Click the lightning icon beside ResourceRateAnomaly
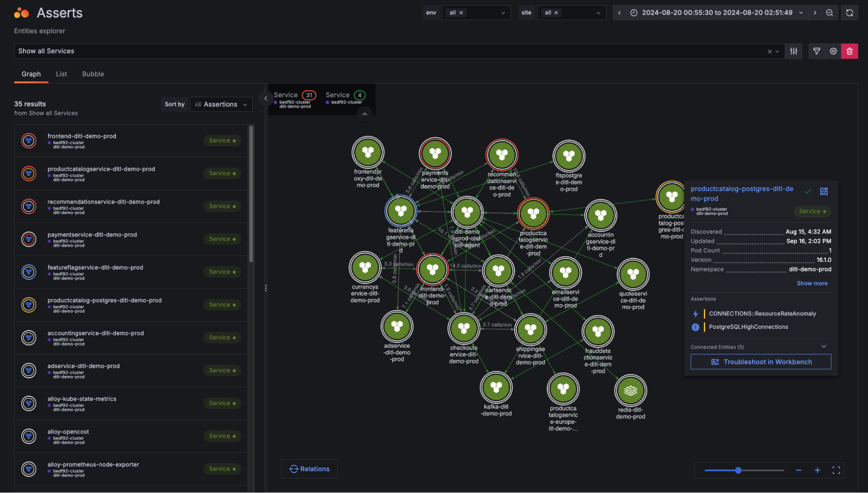The width and height of the screenshot is (868, 493). click(x=695, y=313)
